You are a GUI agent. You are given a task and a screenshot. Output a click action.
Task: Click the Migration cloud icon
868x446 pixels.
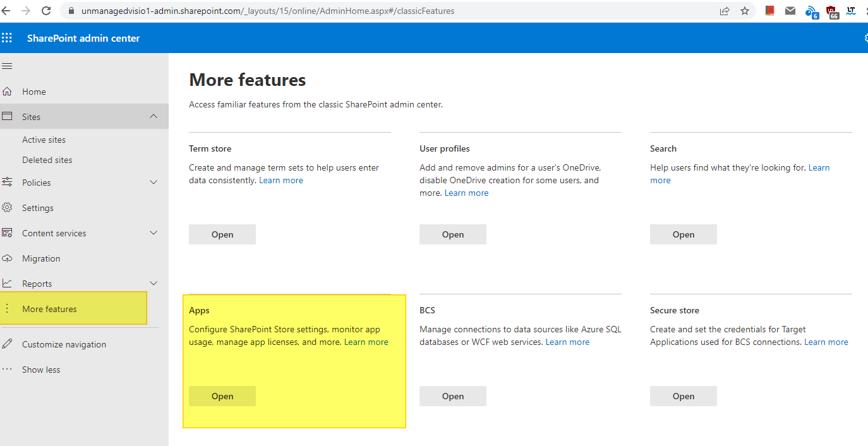coord(7,258)
